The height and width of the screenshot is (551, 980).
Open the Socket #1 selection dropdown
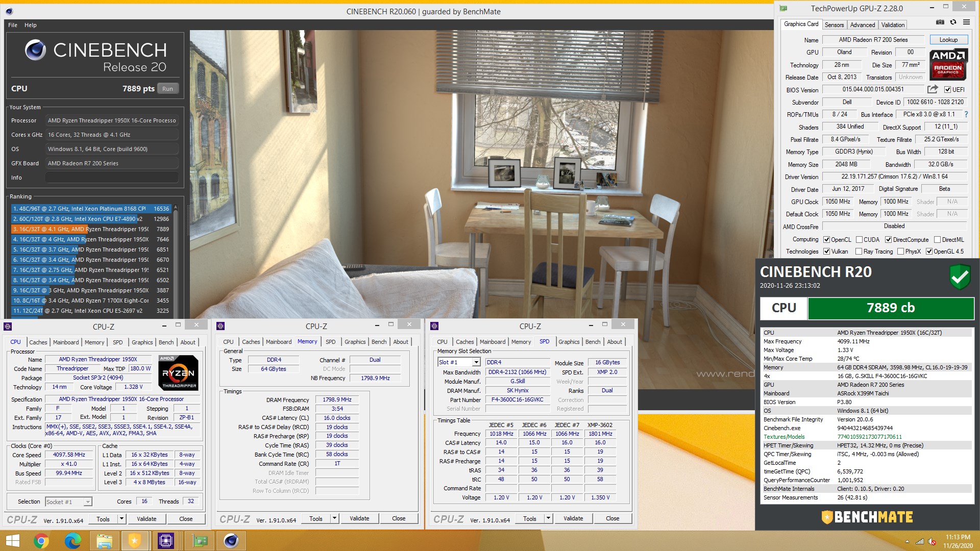[87, 502]
